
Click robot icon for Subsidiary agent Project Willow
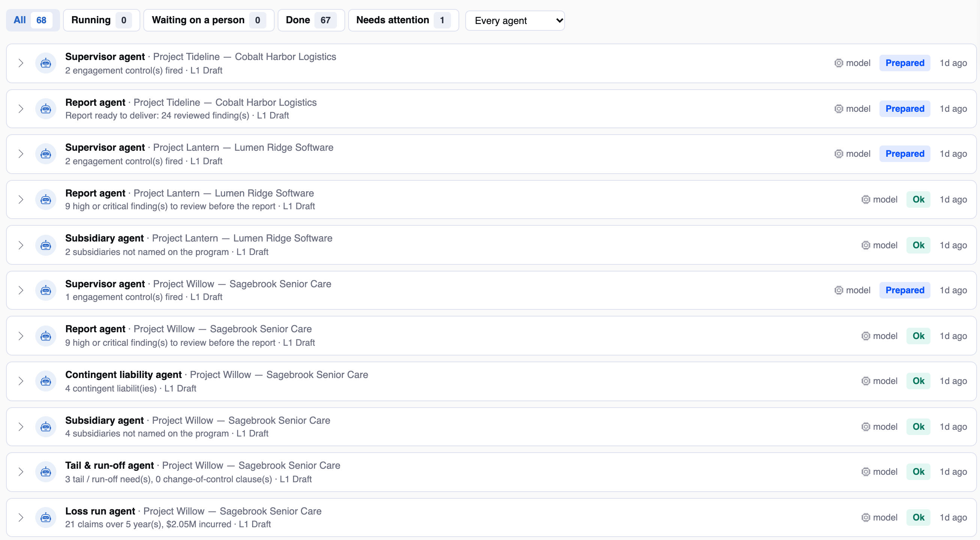[x=46, y=427]
